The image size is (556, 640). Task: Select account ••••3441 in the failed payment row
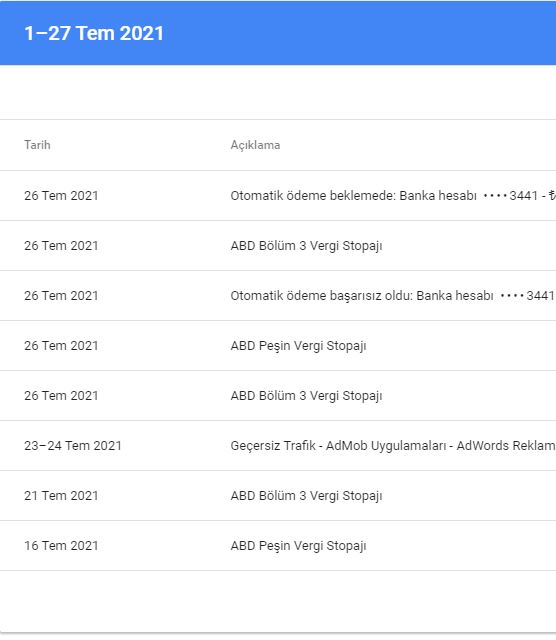527,296
